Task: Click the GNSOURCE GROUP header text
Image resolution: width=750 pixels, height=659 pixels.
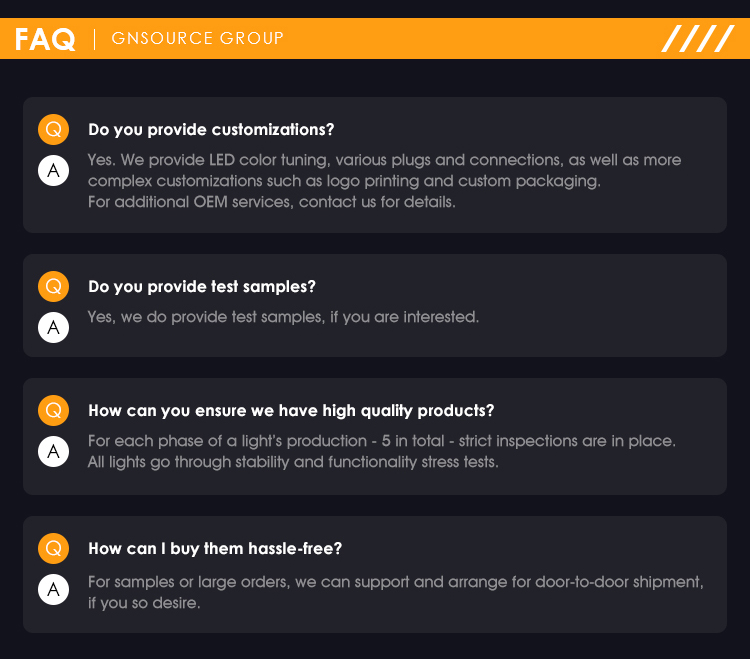Action: click(198, 38)
